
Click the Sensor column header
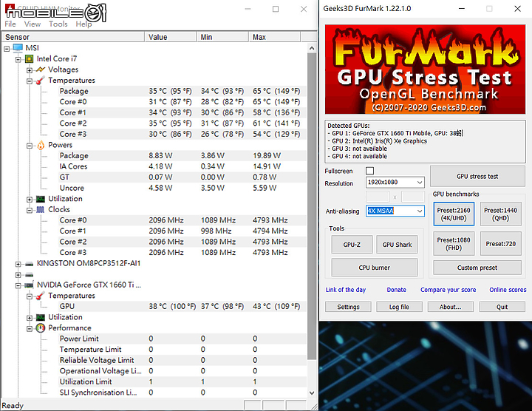pyautogui.click(x=73, y=37)
